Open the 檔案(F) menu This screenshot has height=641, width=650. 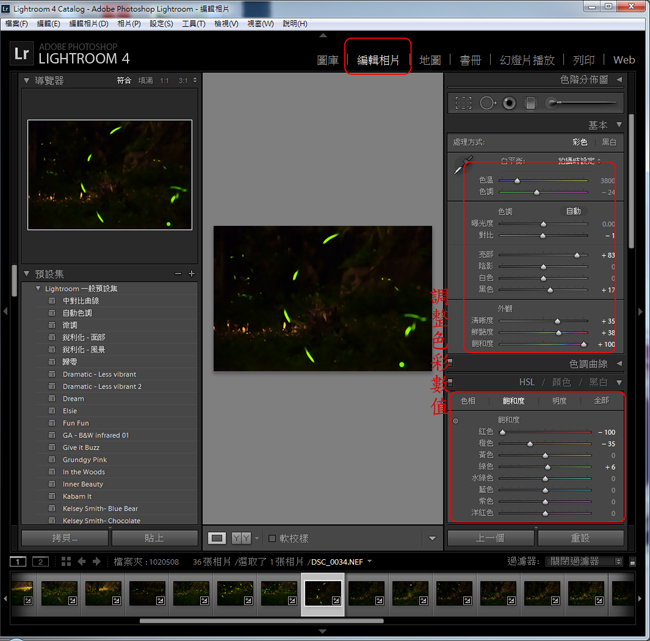click(x=17, y=24)
